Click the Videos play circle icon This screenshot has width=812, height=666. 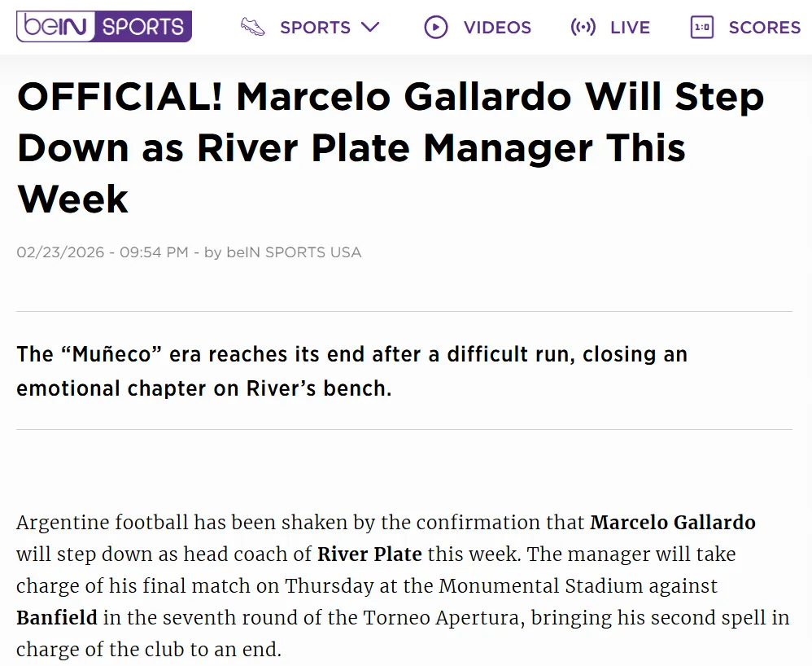pos(436,28)
